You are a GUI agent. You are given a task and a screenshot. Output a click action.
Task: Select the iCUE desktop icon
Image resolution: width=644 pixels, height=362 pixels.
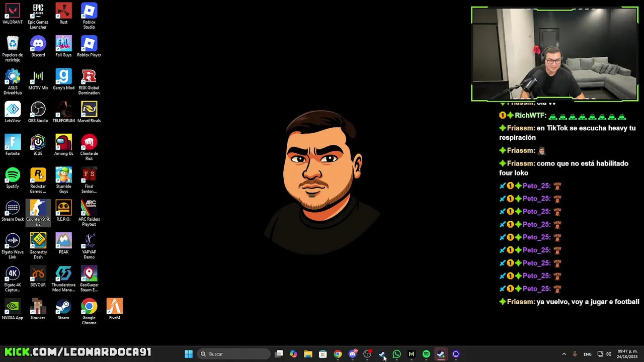(38, 145)
